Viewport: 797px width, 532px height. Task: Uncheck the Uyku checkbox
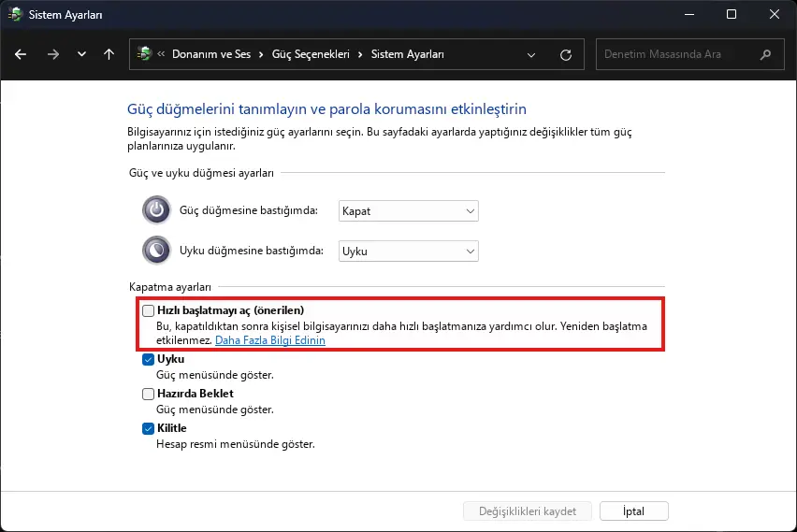(148, 359)
